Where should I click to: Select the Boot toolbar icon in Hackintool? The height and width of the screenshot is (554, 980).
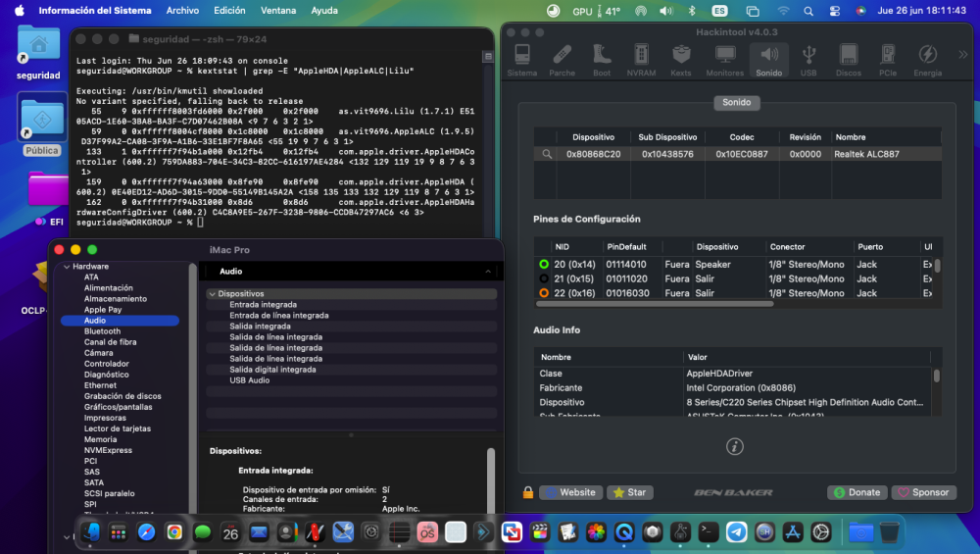click(602, 61)
